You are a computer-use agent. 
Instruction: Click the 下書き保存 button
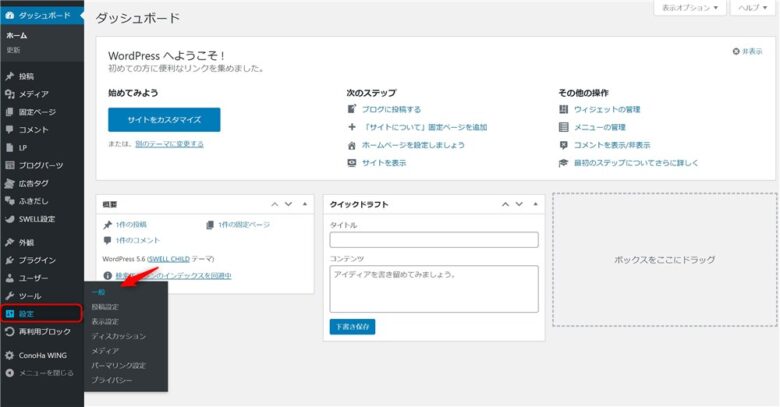[x=352, y=326]
